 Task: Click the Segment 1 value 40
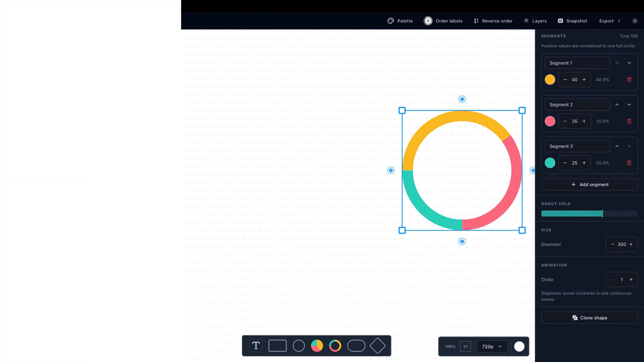(x=575, y=80)
